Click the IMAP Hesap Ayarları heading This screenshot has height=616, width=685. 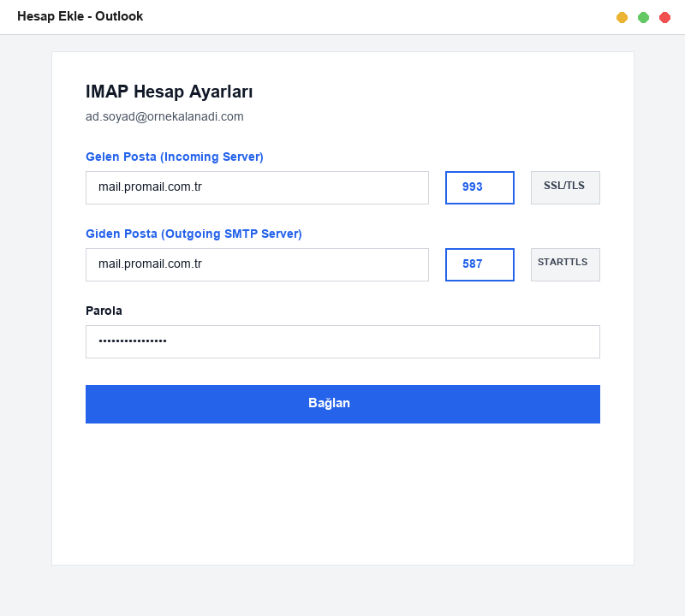pyautogui.click(x=169, y=92)
